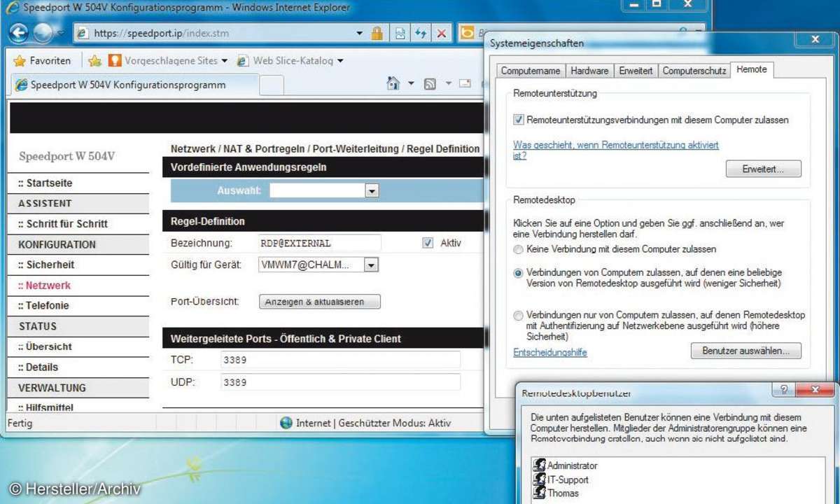Open link Was geschieht, wenn Remoteunterstützung aktiviert
840x504 pixels.
pyautogui.click(x=616, y=150)
